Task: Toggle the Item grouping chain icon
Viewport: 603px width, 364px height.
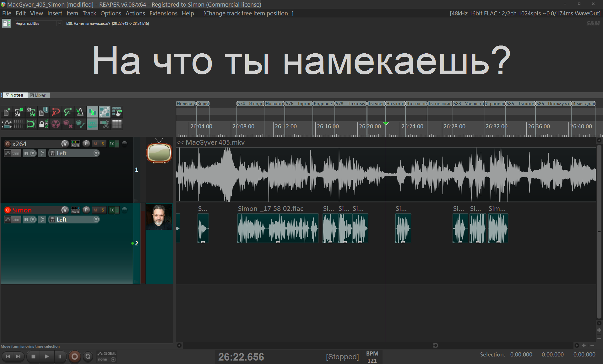Action: pyautogui.click(x=105, y=112)
